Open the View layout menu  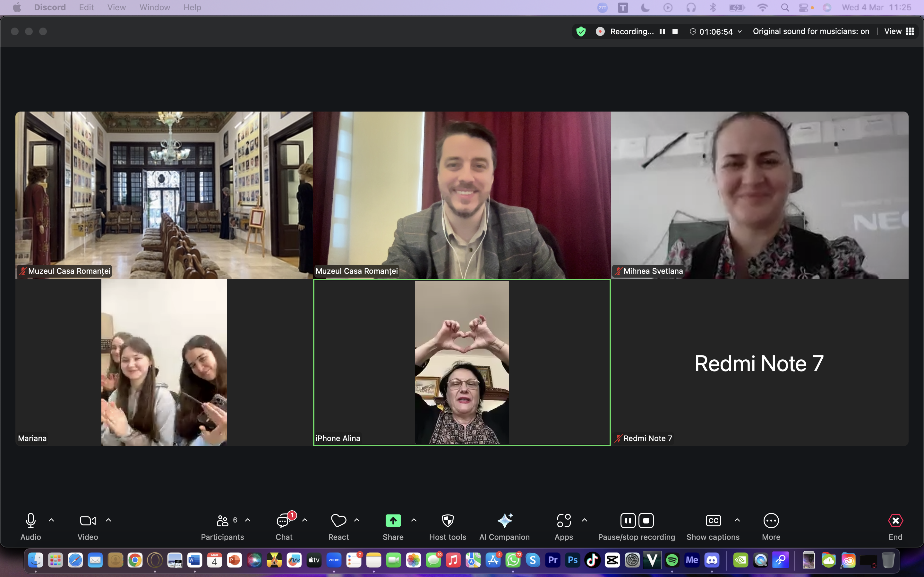coord(899,31)
